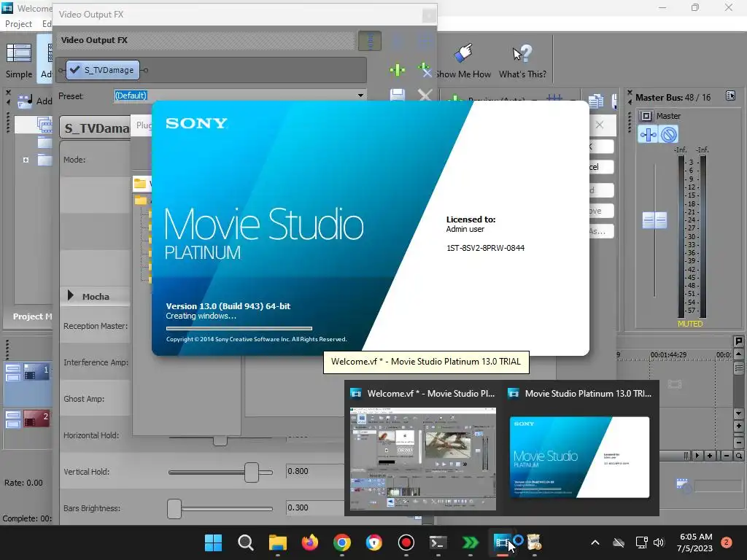Click the What's This? help icon
The height and width of the screenshot is (560, 747).
(522, 53)
